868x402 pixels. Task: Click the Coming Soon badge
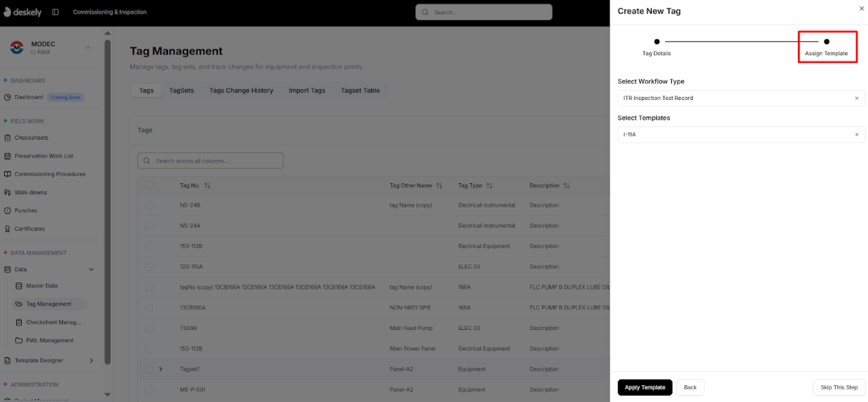pos(65,97)
